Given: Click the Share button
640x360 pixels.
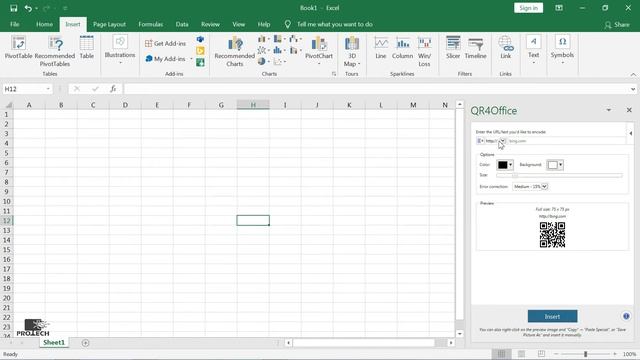Looking at the screenshot, I should 617,24.
